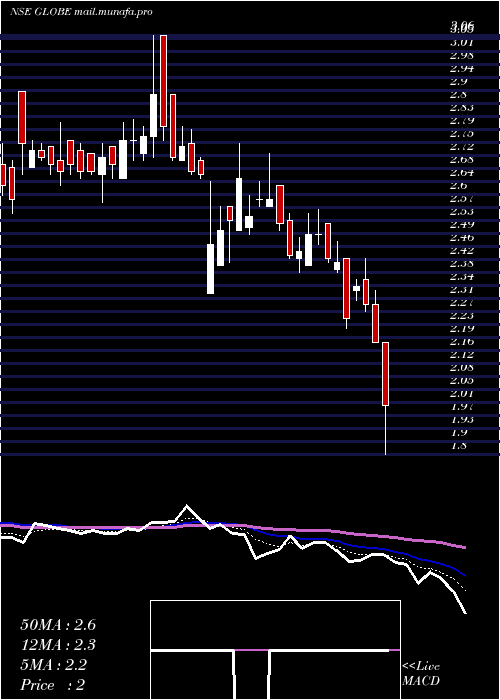
Task: Click the NSE GLOBE chart title
Action: click(x=81, y=12)
